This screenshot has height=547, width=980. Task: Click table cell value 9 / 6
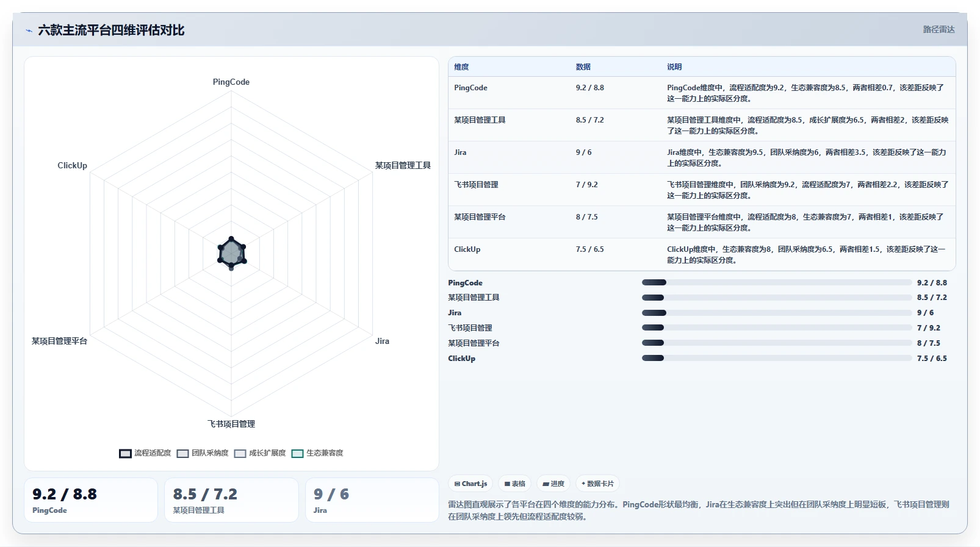click(584, 152)
